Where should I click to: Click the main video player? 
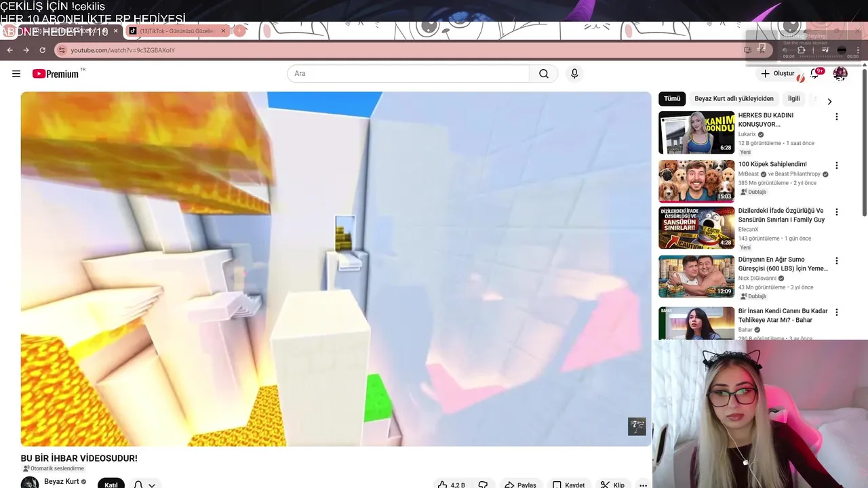pyautogui.click(x=336, y=269)
